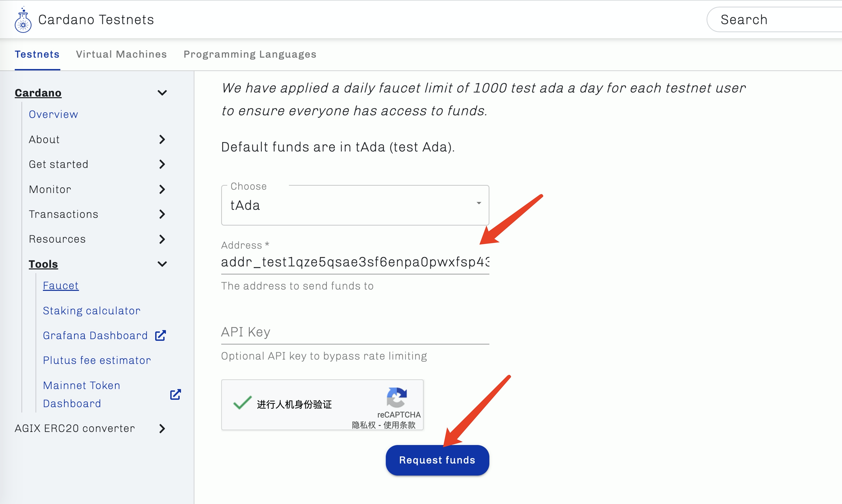This screenshot has height=504, width=842.
Task: Click Mainnet Token Dashboard external link icon
Action: point(175,394)
